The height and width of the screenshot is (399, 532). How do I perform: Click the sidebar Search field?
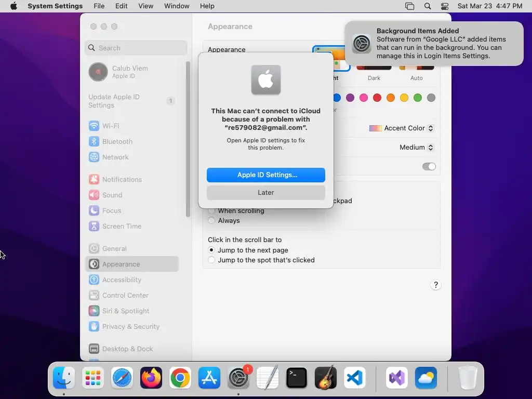136,48
